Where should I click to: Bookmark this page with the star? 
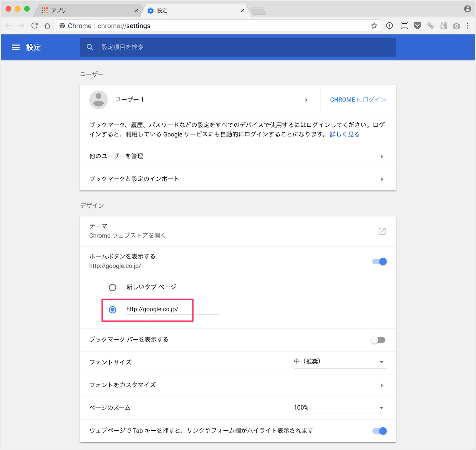point(374,26)
